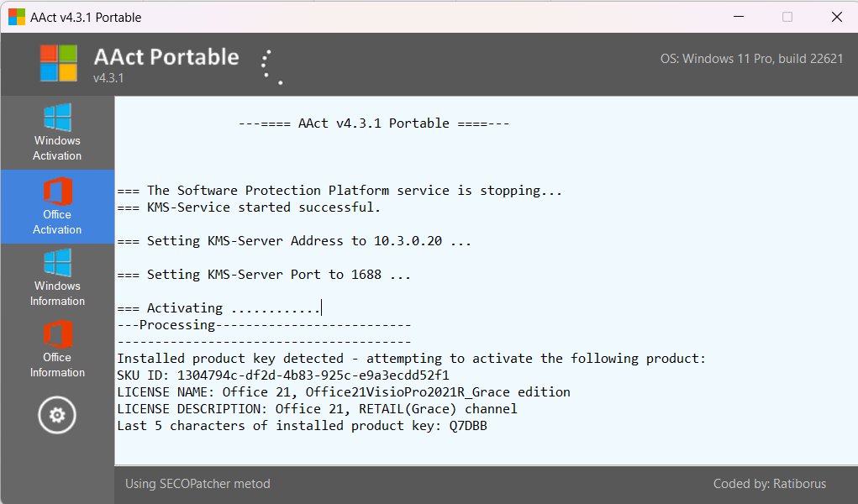This screenshot has width=858, height=504.
Task: Click the OS Windows 11 Pro build text
Action: 751,59
